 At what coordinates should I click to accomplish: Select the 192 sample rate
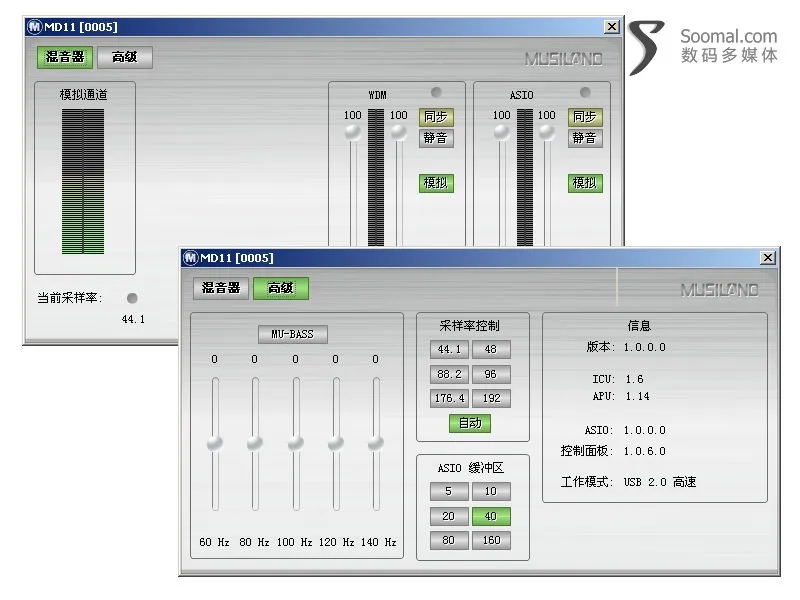click(x=491, y=398)
